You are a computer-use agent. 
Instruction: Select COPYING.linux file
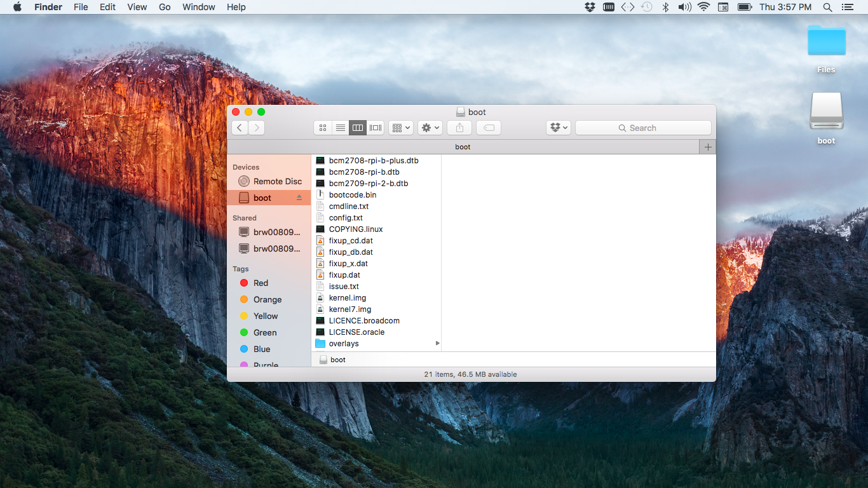377,229
